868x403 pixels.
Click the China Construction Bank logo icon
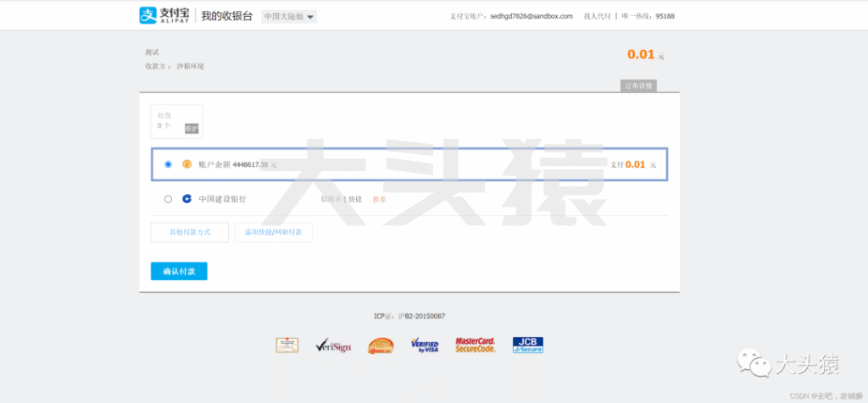[187, 199]
